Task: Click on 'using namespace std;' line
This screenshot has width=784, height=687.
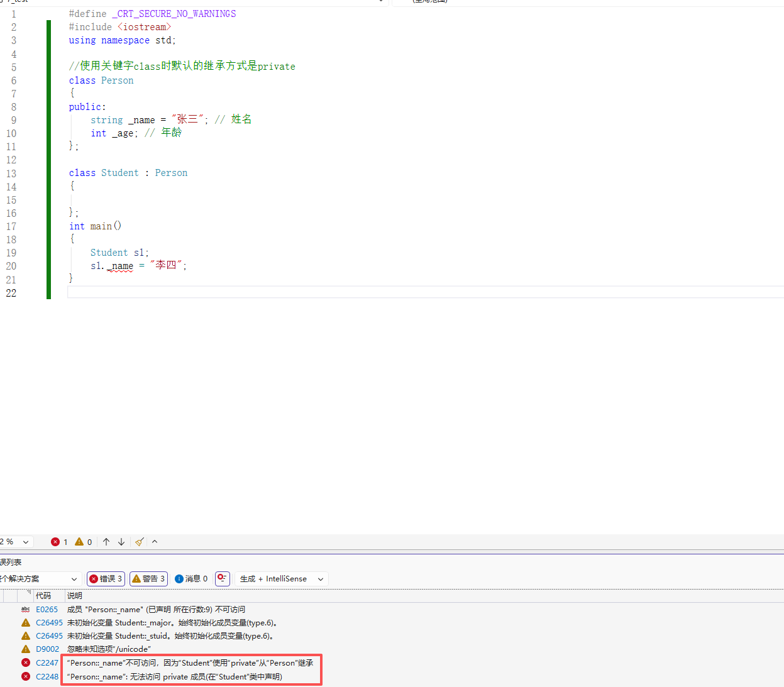Action: [122, 40]
